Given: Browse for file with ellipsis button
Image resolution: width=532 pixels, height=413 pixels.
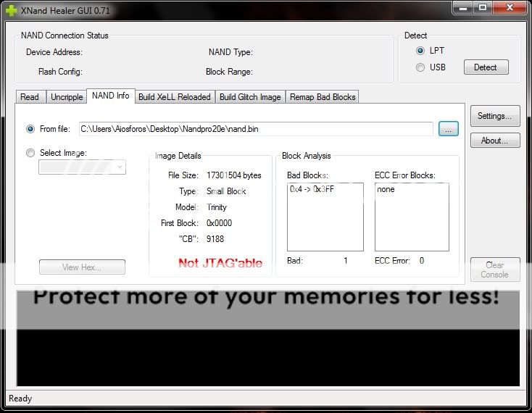Looking at the screenshot, I should point(449,129).
